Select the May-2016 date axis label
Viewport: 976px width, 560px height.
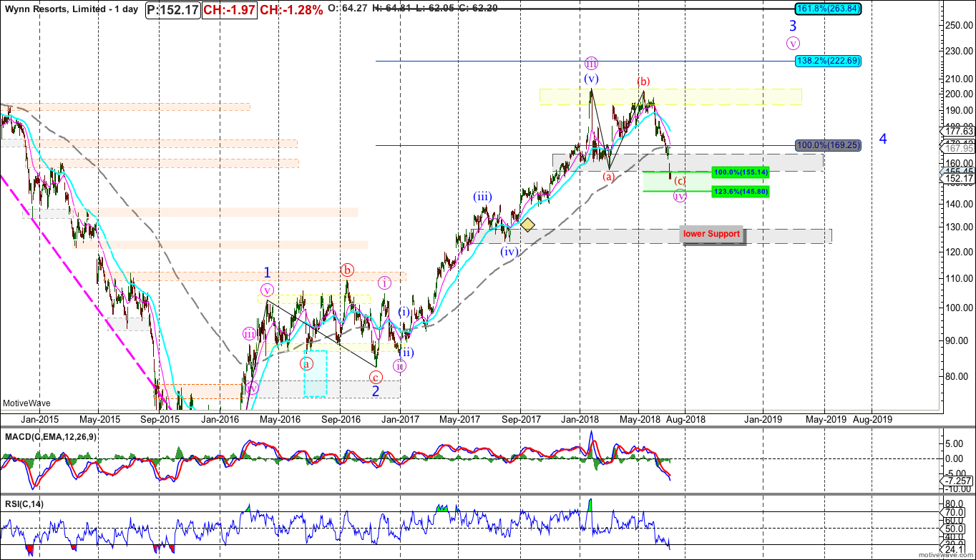[280, 419]
